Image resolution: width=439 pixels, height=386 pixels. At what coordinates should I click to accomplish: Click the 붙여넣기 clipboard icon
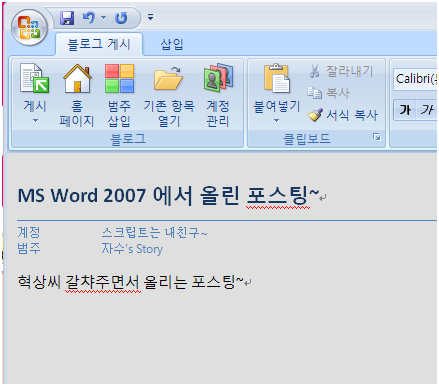pos(277,78)
